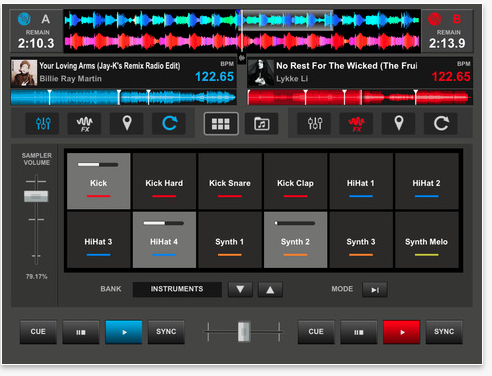This screenshot has height=376, width=492.
Task: Open deck B mixer equalizer panel
Action: point(314,124)
